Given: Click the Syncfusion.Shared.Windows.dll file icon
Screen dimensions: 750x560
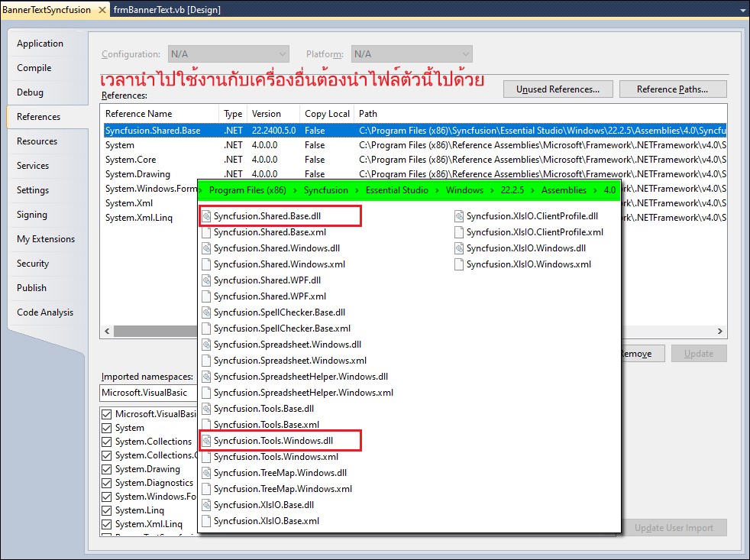Looking at the screenshot, I should pos(206,248).
